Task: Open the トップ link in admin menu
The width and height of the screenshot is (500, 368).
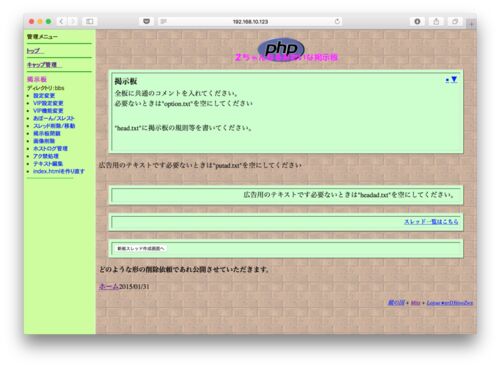Action: [35, 51]
